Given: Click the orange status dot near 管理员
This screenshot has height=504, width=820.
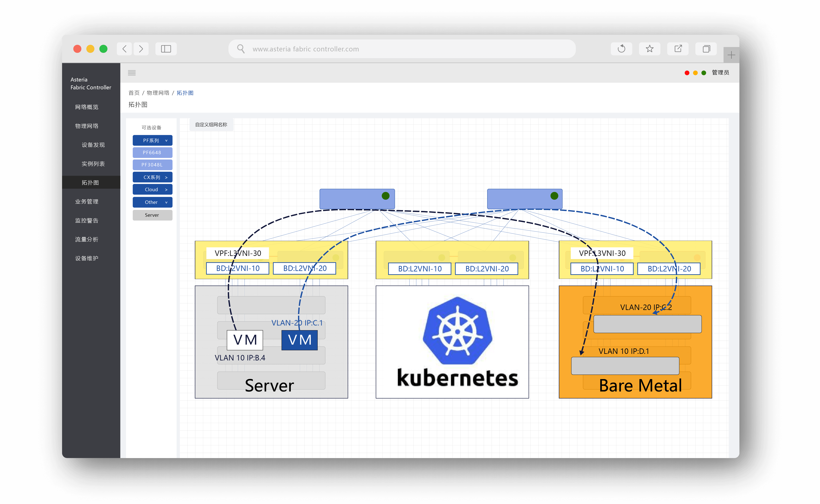Looking at the screenshot, I should point(695,73).
